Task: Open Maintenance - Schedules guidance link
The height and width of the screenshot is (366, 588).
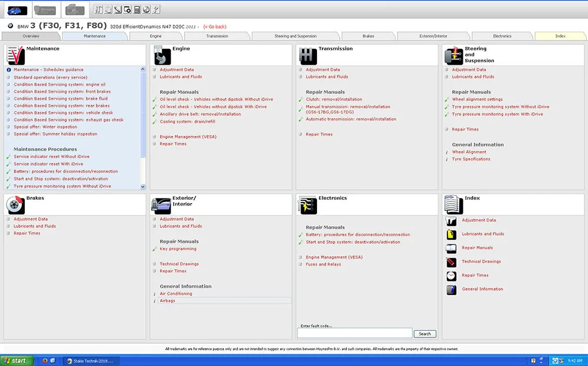Action: (x=48, y=70)
